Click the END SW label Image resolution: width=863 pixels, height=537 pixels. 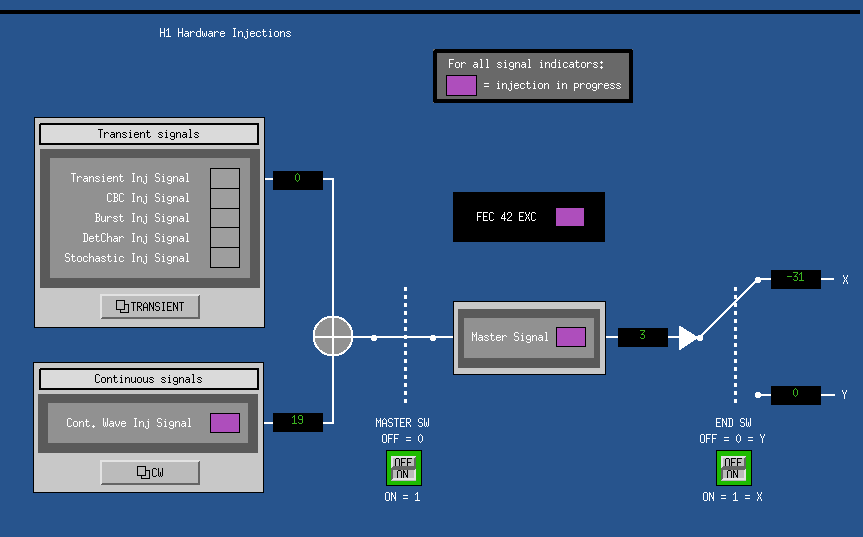coord(733,423)
